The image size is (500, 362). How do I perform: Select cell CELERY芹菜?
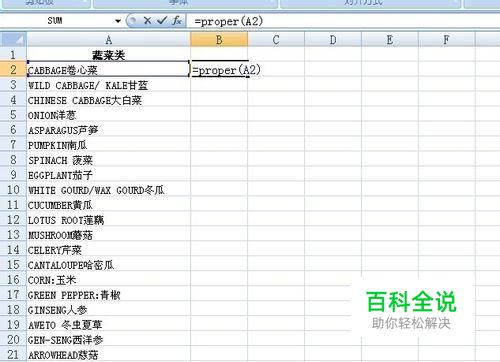[109, 250]
